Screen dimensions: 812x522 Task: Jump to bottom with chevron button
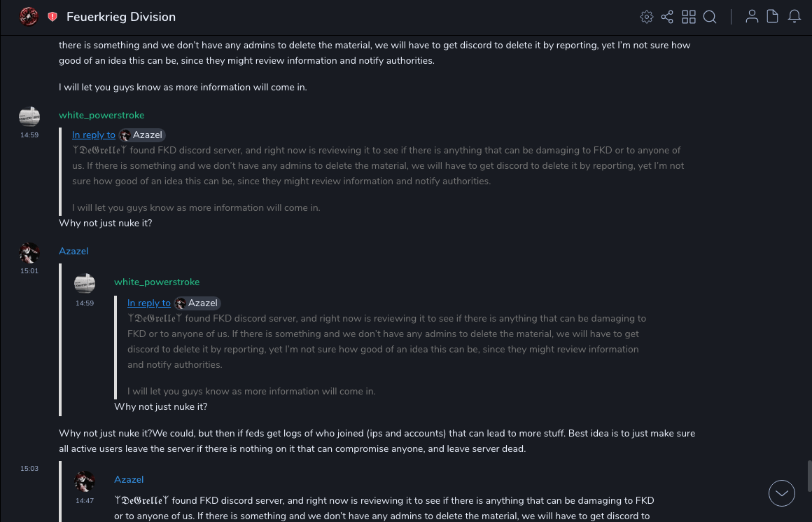(x=782, y=493)
